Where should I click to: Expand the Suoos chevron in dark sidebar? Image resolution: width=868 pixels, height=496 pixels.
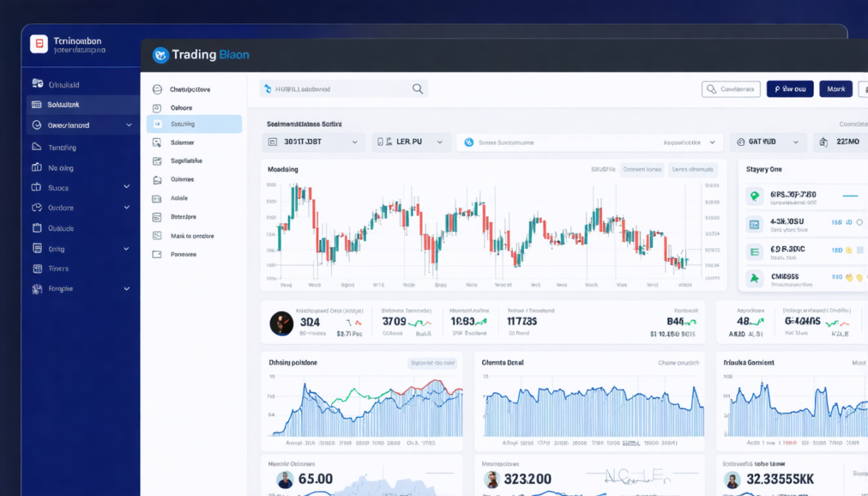coord(127,187)
